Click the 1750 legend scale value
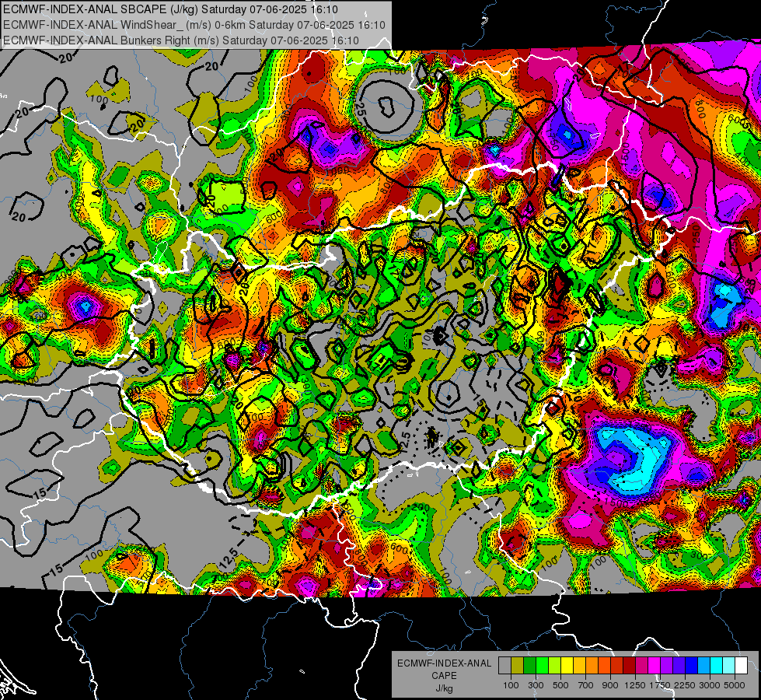 click(660, 685)
